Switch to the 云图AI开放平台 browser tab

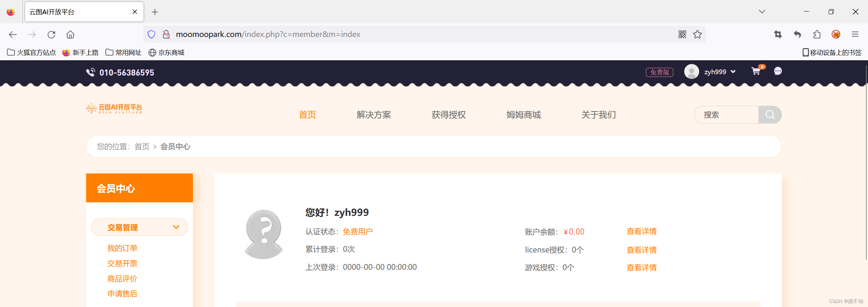click(x=84, y=12)
